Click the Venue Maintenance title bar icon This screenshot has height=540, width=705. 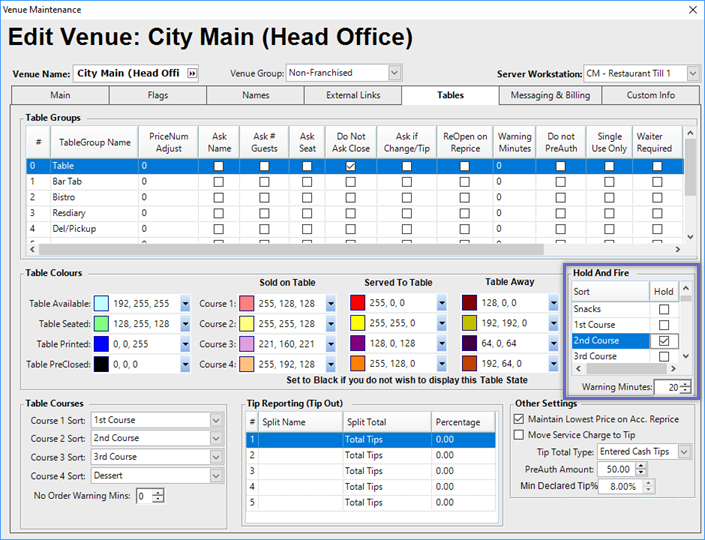pos(8,9)
